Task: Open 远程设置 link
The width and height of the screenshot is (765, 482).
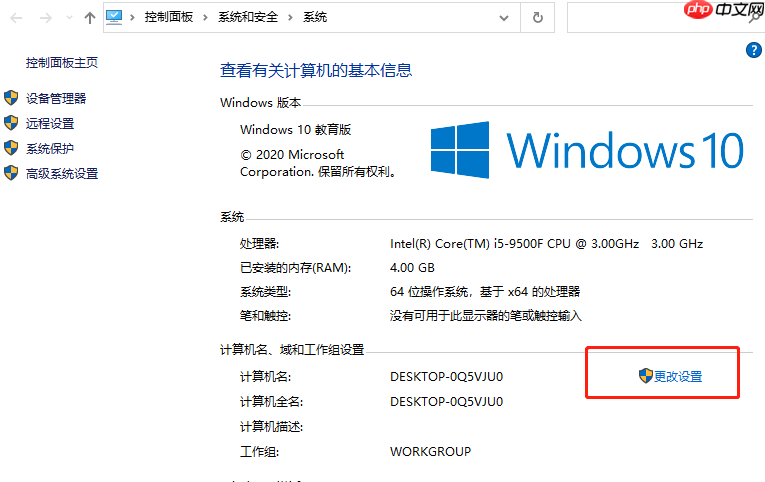Action: [50, 123]
